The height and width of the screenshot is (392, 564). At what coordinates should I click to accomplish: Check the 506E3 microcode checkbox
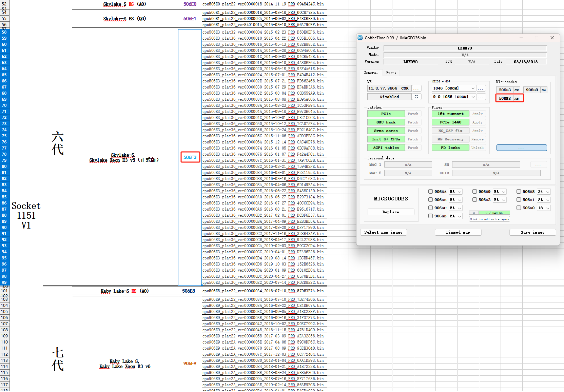pyautogui.click(x=474, y=200)
